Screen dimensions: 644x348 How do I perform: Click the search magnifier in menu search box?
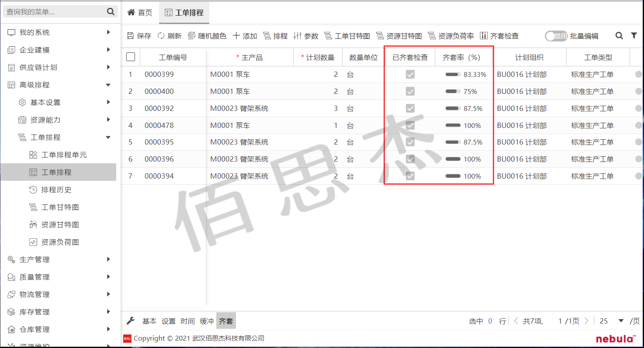(111, 12)
